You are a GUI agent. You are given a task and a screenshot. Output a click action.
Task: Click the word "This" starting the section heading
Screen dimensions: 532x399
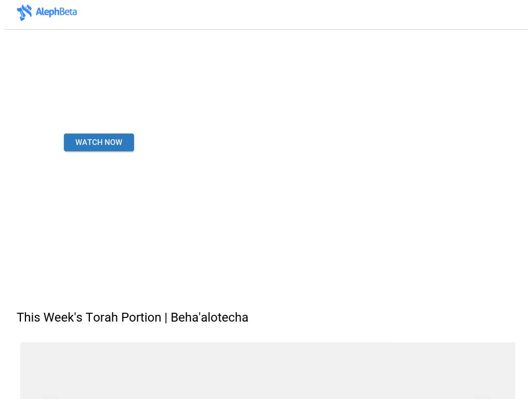point(28,317)
